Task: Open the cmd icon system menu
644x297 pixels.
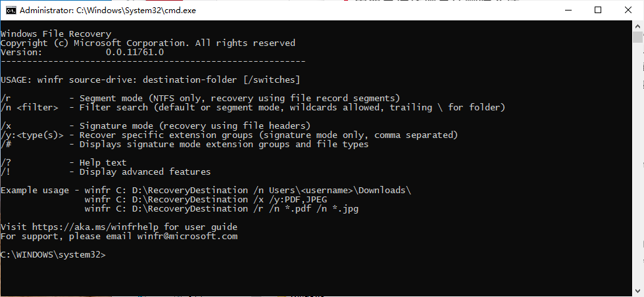Action: [11, 10]
